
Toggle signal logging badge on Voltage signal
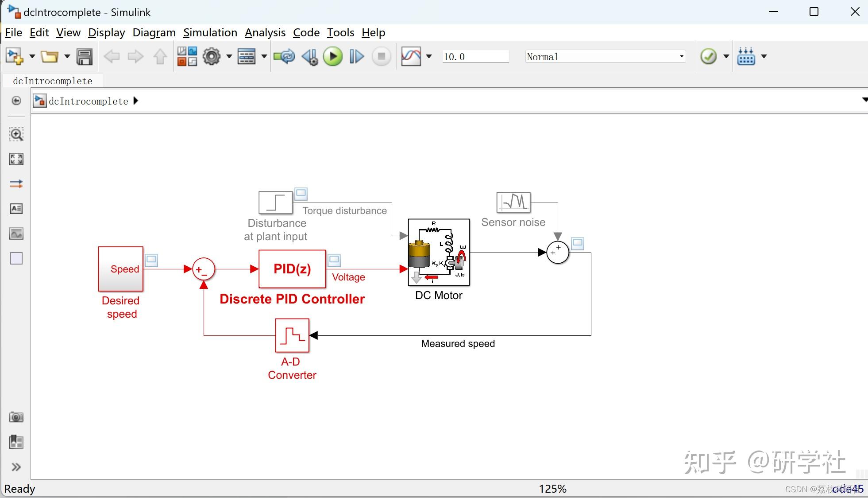click(x=334, y=260)
